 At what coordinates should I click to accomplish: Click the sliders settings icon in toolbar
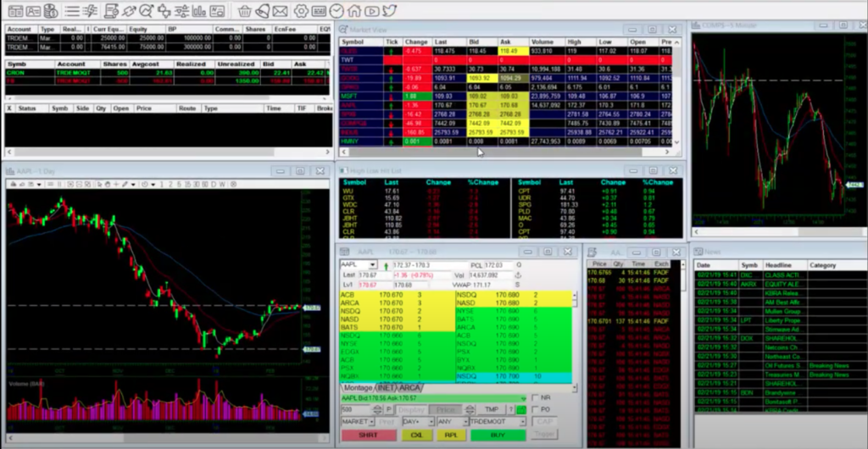[x=181, y=11]
